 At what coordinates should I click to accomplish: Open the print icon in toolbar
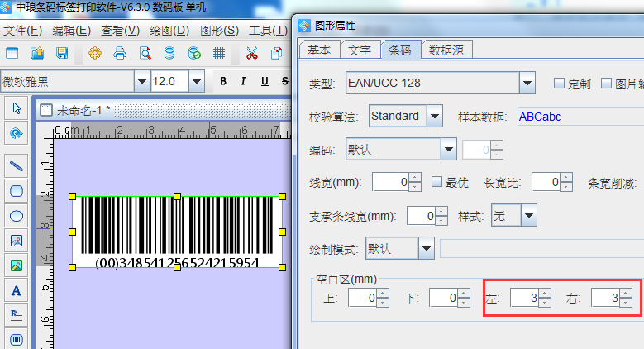pyautogui.click(x=120, y=54)
